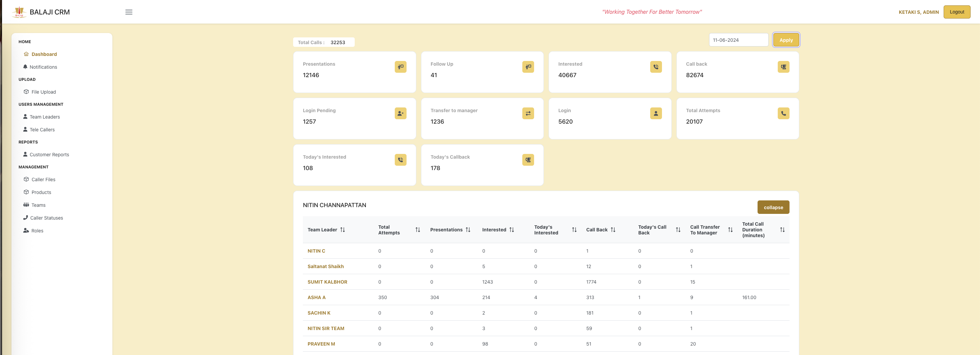Click the Presentations card icon
This screenshot has width=980, height=355.
(400, 67)
